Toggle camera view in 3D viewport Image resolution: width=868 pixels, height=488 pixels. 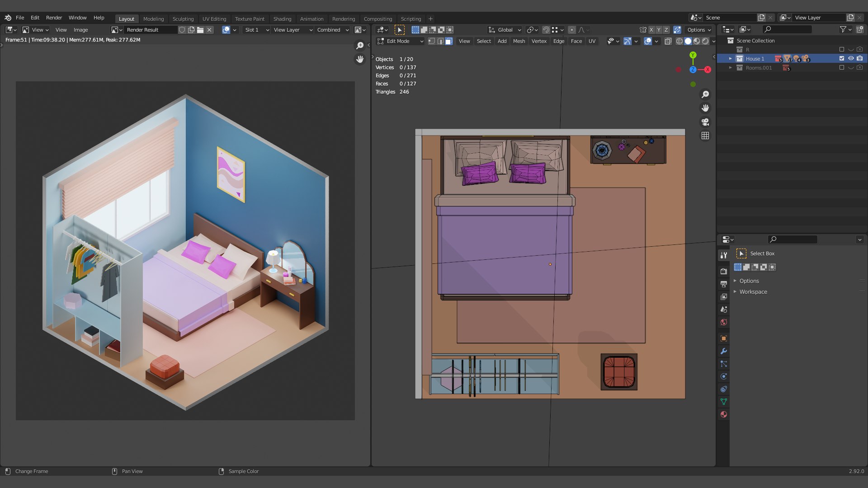click(705, 122)
